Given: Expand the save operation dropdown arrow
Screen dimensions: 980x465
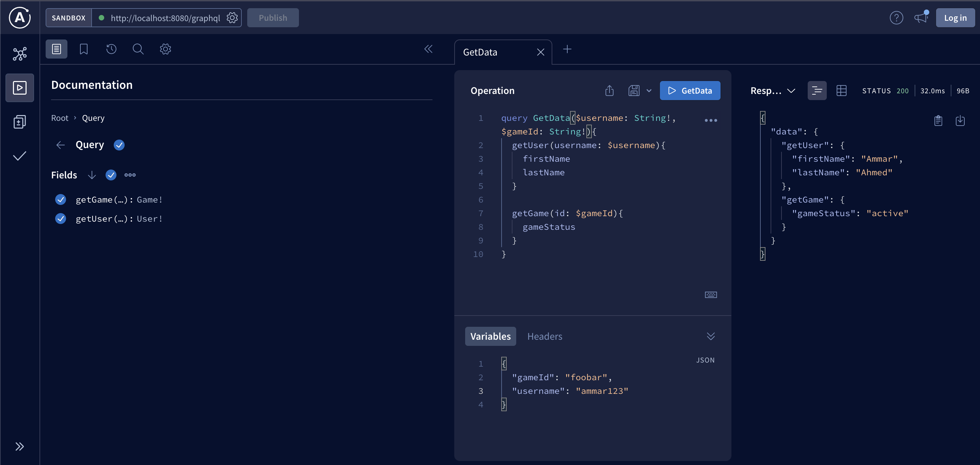Looking at the screenshot, I should pos(649,91).
